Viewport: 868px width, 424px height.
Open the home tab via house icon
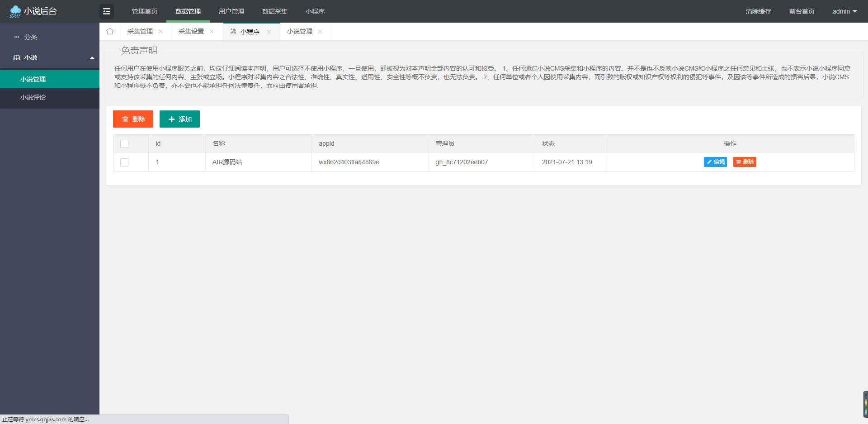pos(110,31)
